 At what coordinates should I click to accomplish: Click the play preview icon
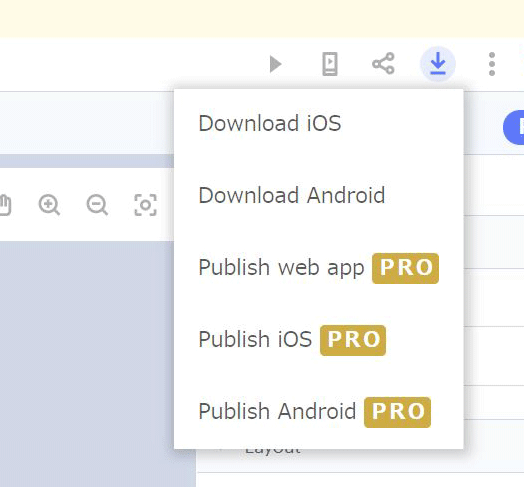coord(275,64)
